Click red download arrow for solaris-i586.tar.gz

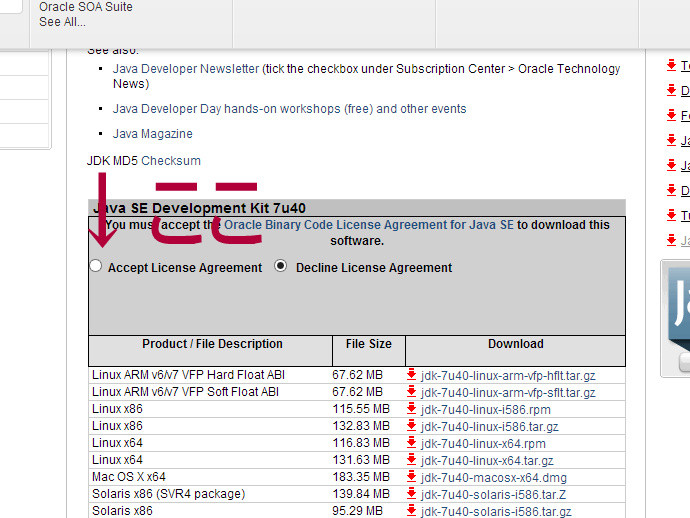point(411,511)
